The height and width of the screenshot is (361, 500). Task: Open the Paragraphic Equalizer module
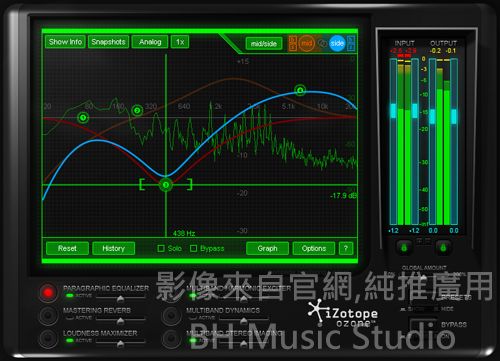[x=48, y=293]
